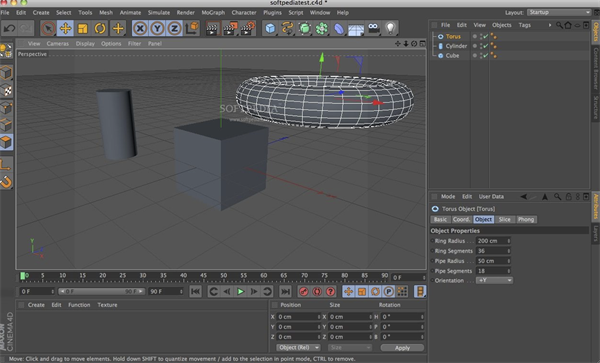
Task: Switch to the Coord. tab
Action: point(461,219)
